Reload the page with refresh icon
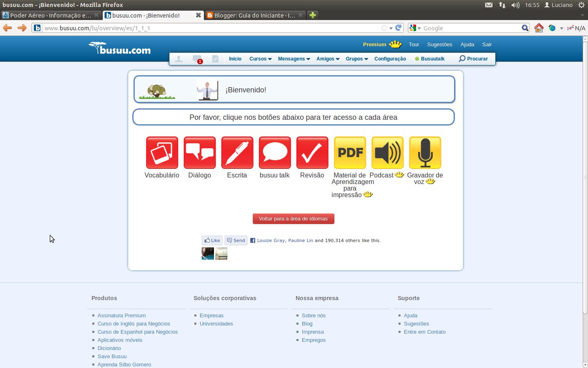The image size is (588, 368). pos(399,28)
